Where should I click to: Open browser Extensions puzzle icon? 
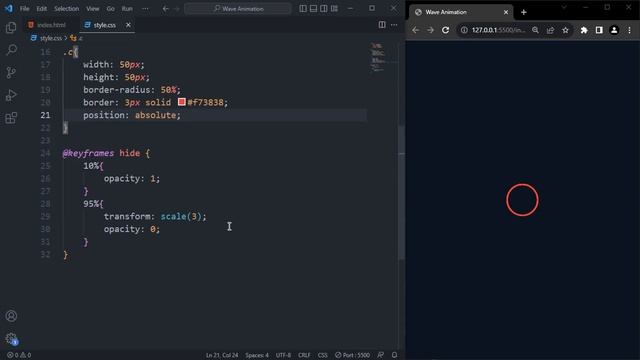click(x=584, y=30)
